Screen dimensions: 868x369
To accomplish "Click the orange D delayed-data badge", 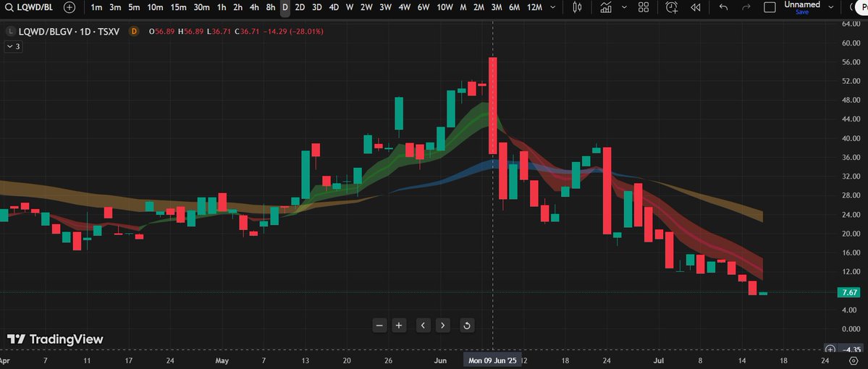I will coord(133,32).
